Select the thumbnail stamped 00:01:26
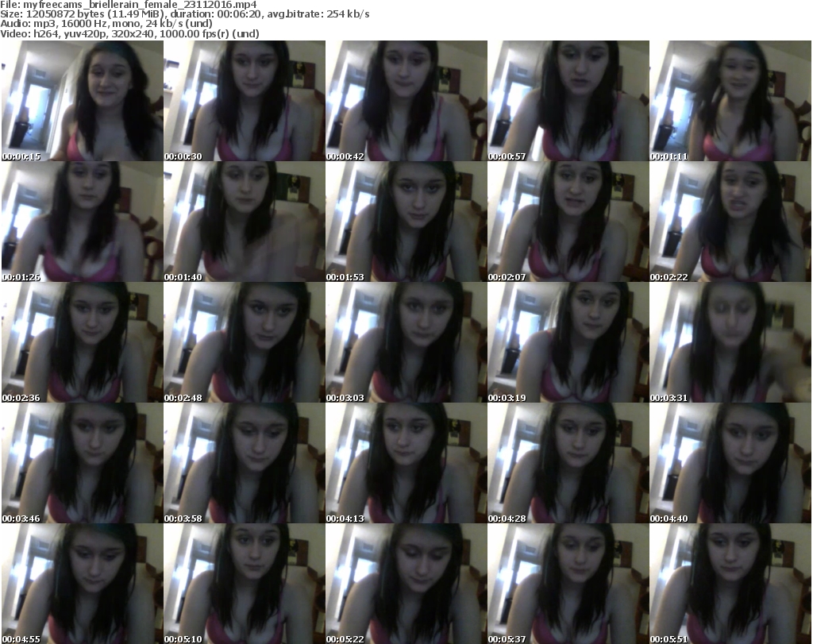Screen dimensions: 813x644 pos(83,222)
